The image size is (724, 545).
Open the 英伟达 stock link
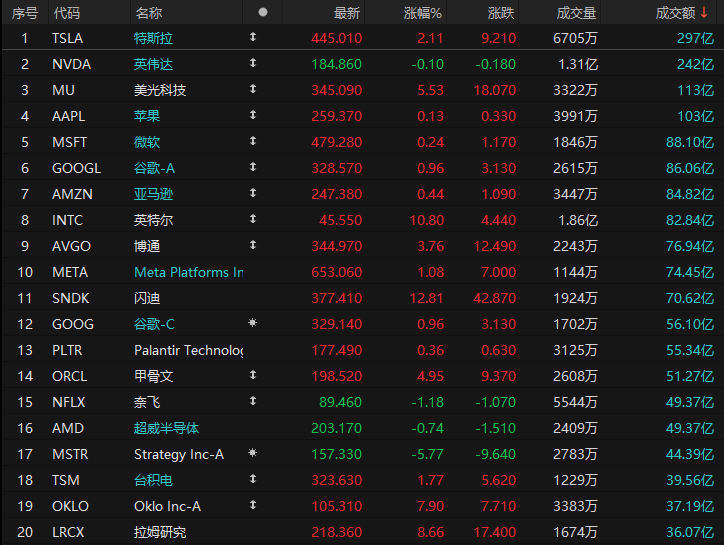(153, 64)
